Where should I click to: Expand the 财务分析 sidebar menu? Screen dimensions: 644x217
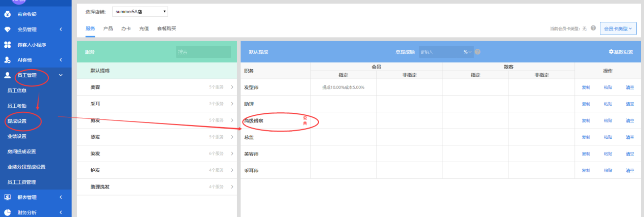tap(60, 212)
